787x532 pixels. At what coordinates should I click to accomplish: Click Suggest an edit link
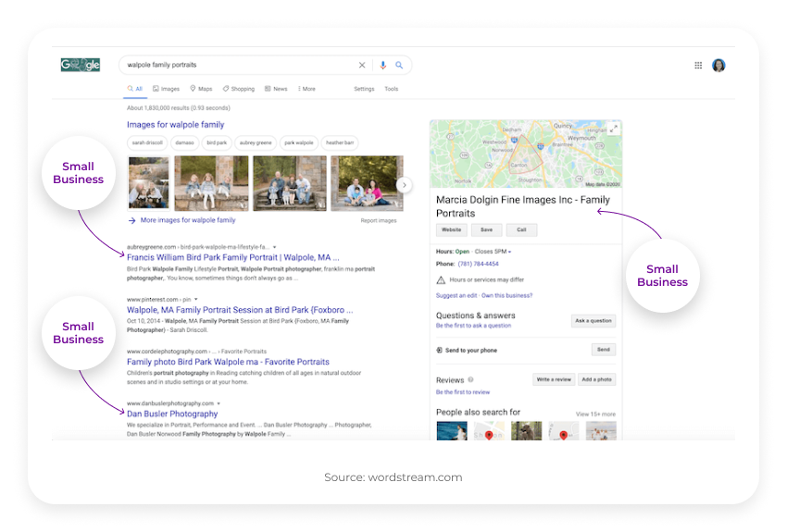coord(456,295)
